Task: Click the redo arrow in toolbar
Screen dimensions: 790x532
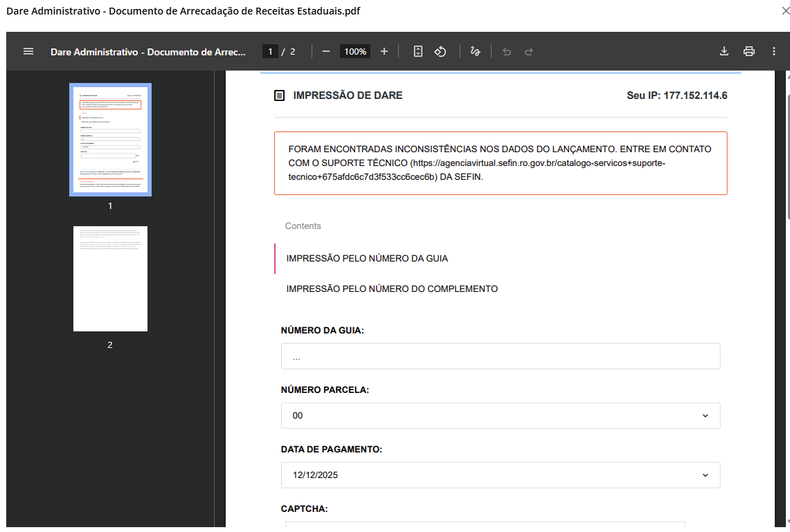Action: [529, 51]
